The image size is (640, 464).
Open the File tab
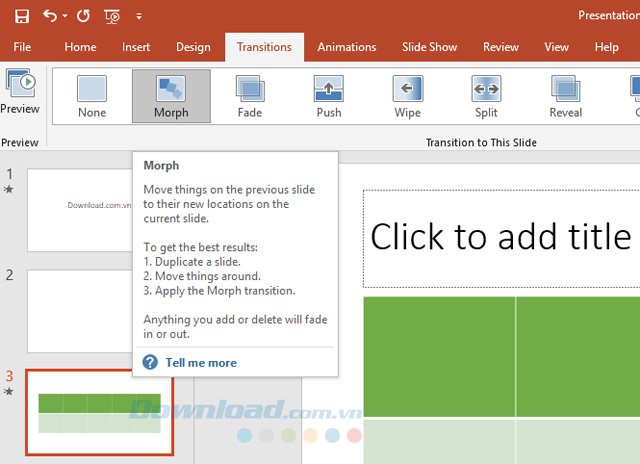coord(22,47)
